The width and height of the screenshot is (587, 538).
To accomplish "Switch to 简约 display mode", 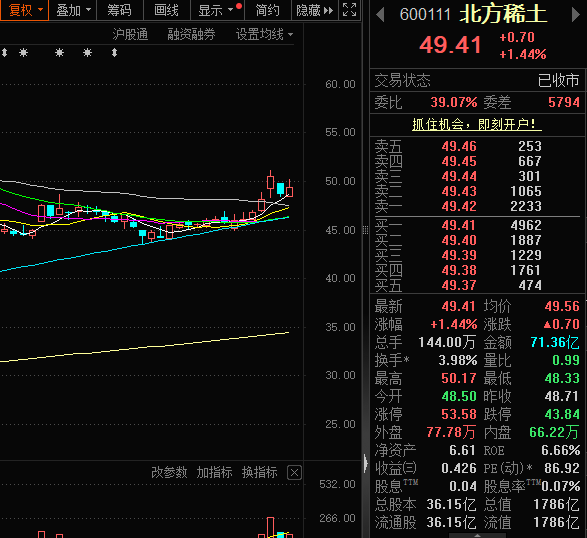I will (268, 10).
